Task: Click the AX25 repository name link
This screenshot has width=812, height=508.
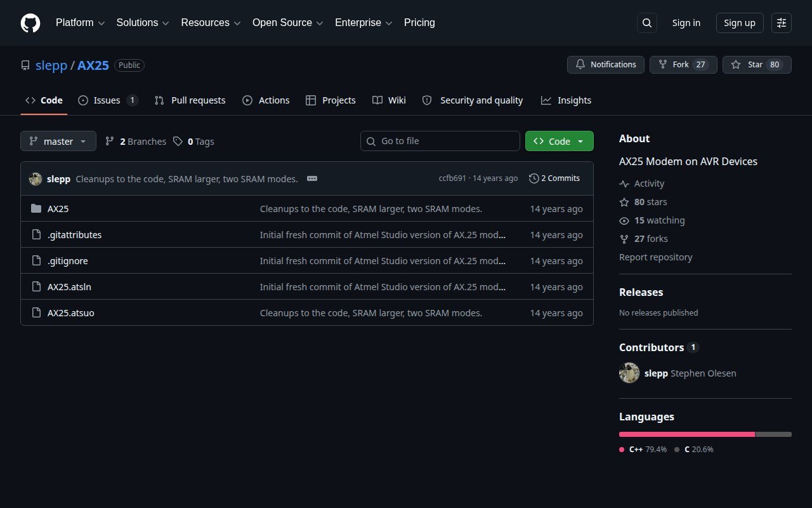Action: 93,65
